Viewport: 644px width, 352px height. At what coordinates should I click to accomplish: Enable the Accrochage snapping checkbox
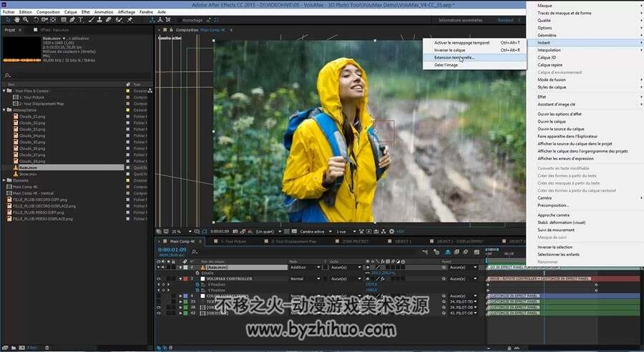click(179, 20)
